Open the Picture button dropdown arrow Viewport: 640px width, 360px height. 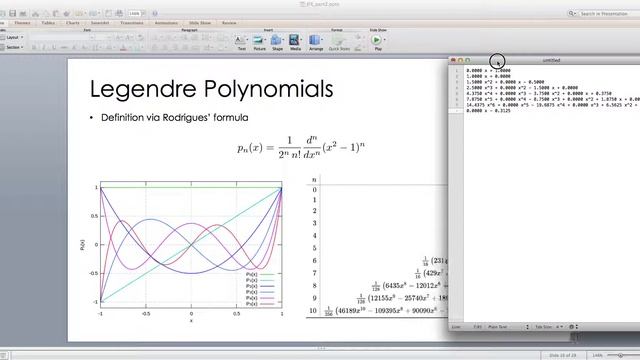pos(265,40)
